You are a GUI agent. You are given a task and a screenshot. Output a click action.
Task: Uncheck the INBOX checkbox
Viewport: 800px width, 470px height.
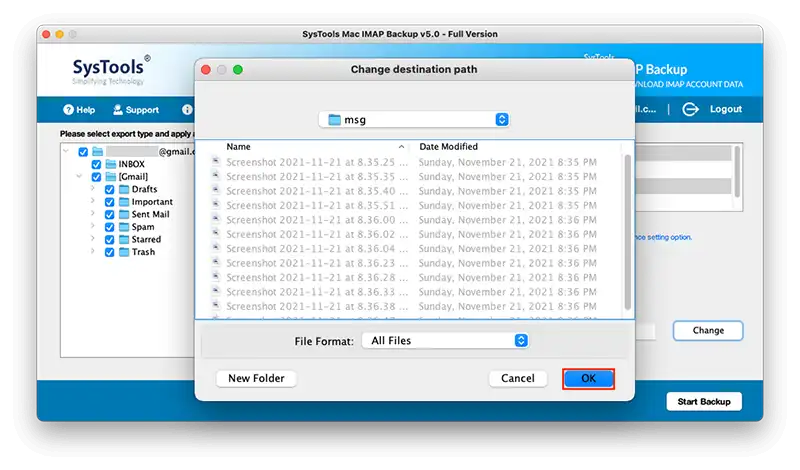[x=96, y=164]
